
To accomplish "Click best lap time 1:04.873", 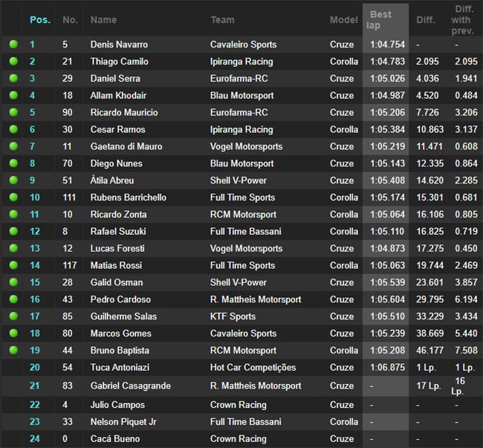I will tap(387, 248).
